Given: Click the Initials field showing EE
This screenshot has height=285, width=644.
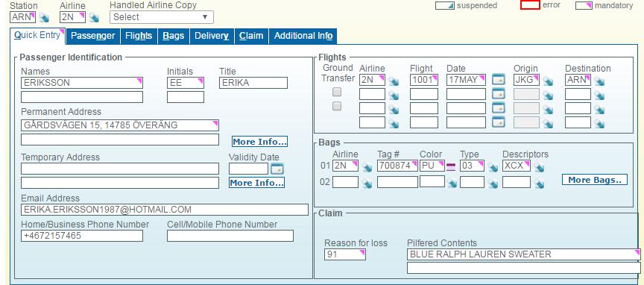Looking at the screenshot, I should [186, 83].
